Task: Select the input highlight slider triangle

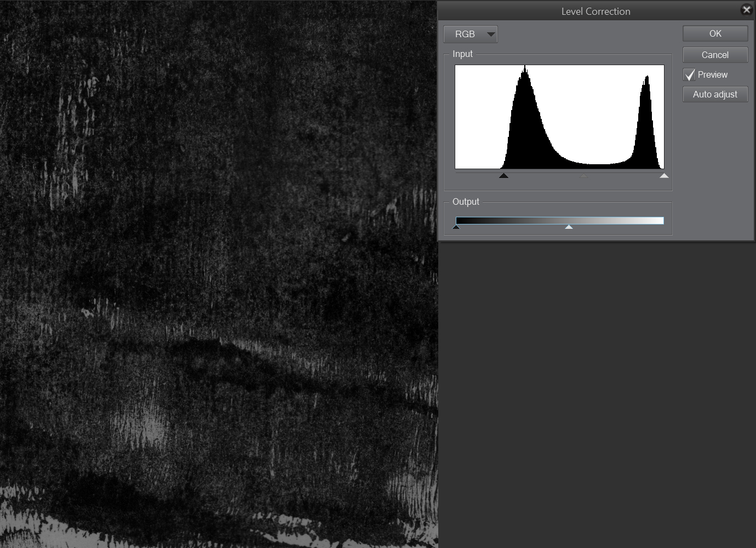Action: pyautogui.click(x=664, y=175)
